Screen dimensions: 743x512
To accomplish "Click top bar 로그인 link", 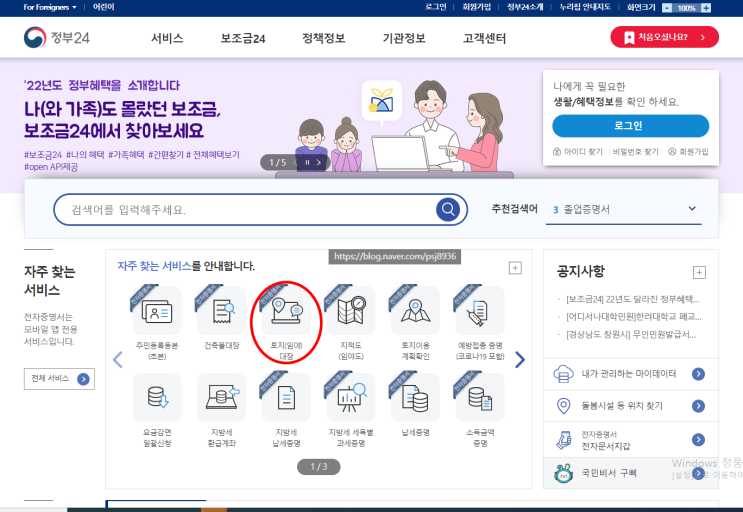I will click(435, 7).
